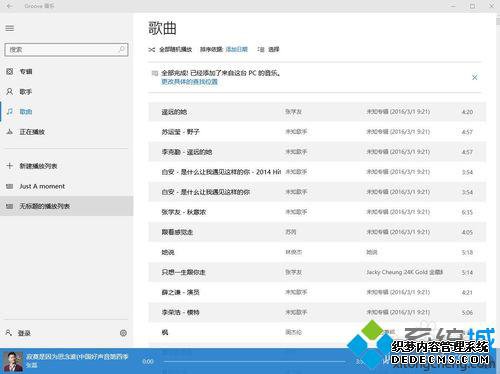The width and height of the screenshot is (500, 374).
Task: Open the Artists section icon
Action: 10,91
